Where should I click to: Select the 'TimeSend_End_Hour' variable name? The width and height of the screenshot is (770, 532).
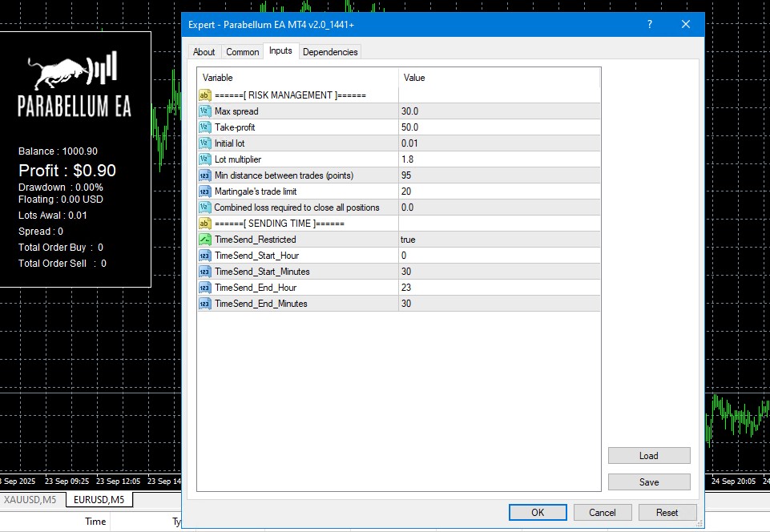[x=256, y=288]
